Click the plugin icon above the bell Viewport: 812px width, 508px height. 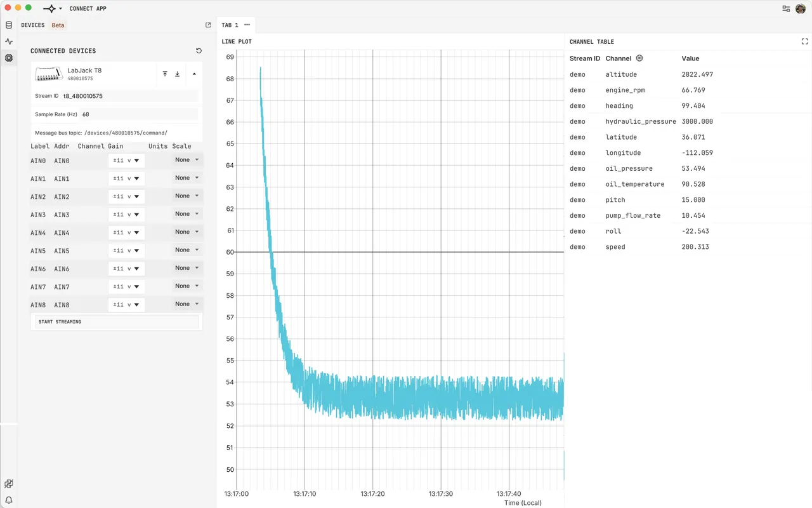(x=9, y=484)
